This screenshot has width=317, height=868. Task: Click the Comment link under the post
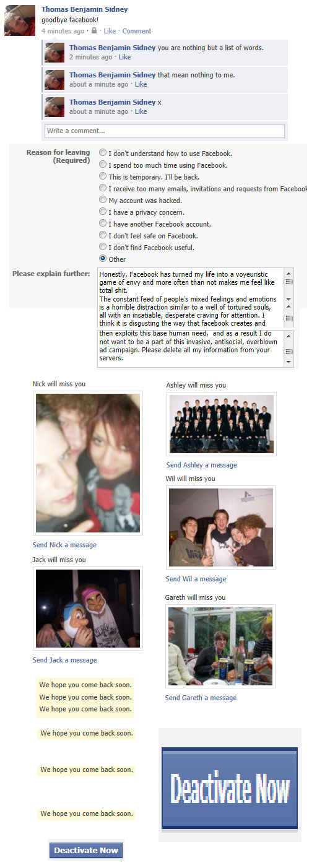coord(137,31)
